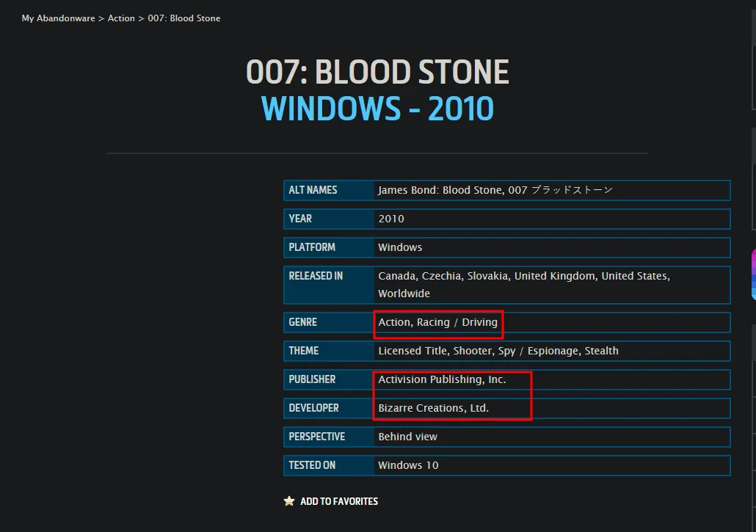Open the Action breadcrumb link

coord(121,18)
